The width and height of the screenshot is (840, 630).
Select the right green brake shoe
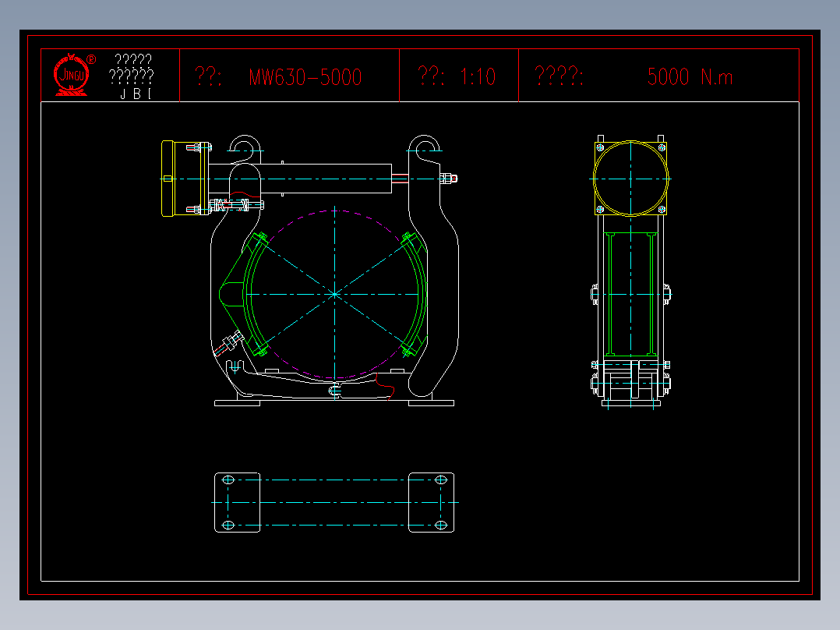tap(415, 295)
